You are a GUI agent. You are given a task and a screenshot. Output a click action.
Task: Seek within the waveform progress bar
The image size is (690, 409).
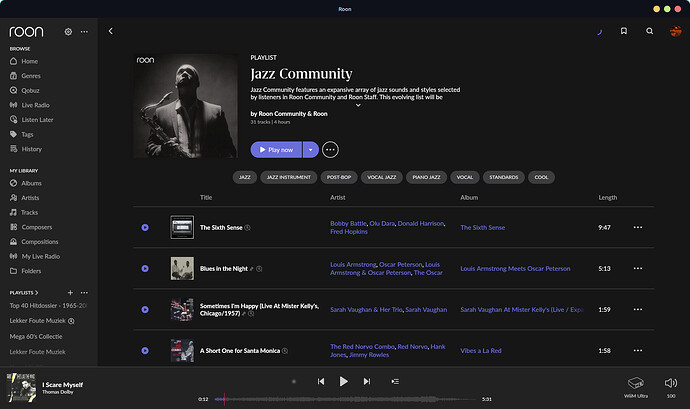pos(345,399)
